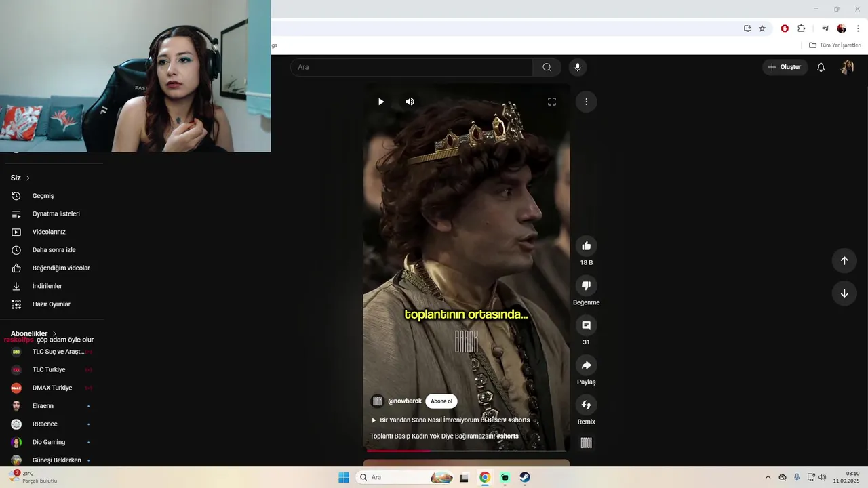Viewport: 868px width, 488px height.
Task: Open TLC Suç ve Araşt... subscription
Action: tap(52, 352)
